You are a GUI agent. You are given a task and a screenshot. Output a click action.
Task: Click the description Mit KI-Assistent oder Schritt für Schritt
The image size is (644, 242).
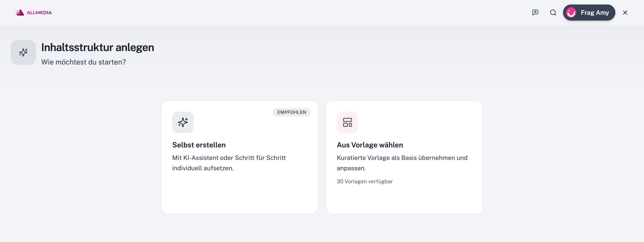[x=229, y=163]
